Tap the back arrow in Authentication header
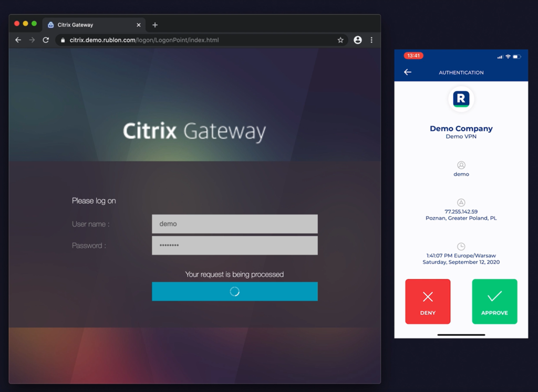The width and height of the screenshot is (538, 392). (x=408, y=72)
